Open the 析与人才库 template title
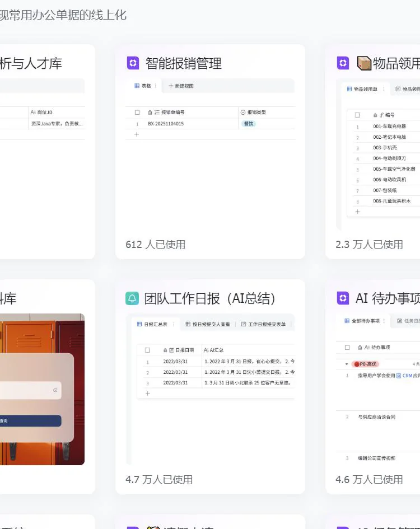 pos(31,63)
